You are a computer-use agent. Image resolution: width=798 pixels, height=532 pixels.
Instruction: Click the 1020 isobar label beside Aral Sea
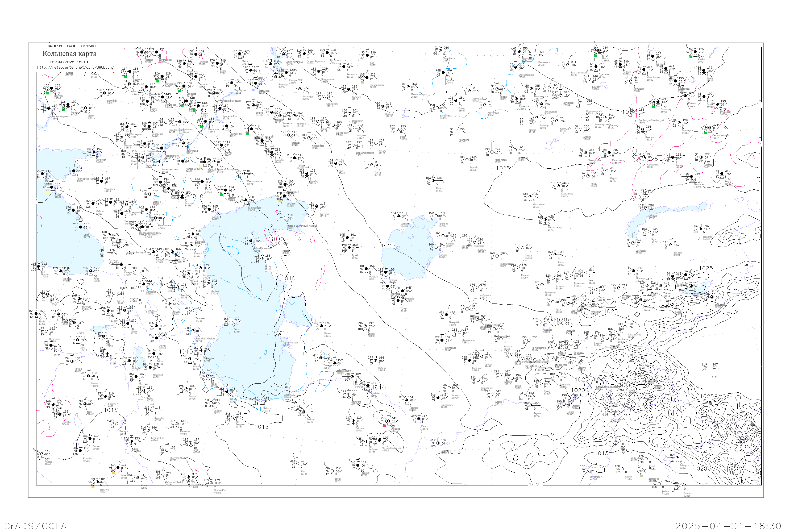[x=388, y=246]
